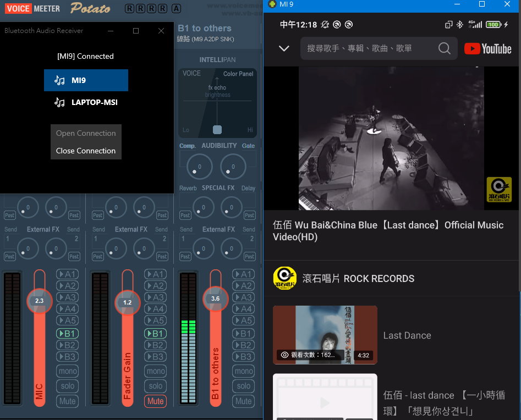The height and width of the screenshot is (420, 521).
Task: Click the Close Connection button
Action: [x=86, y=151]
